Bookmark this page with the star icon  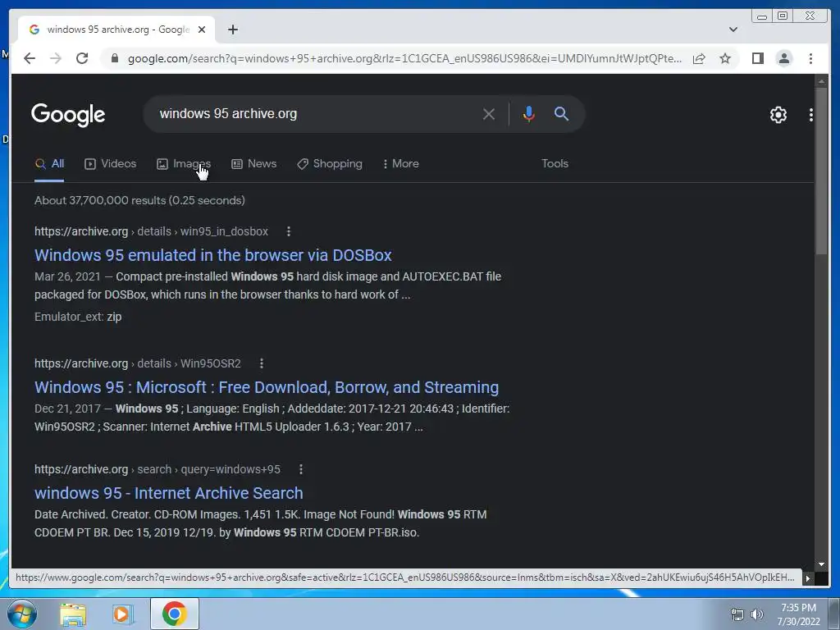[x=725, y=58]
